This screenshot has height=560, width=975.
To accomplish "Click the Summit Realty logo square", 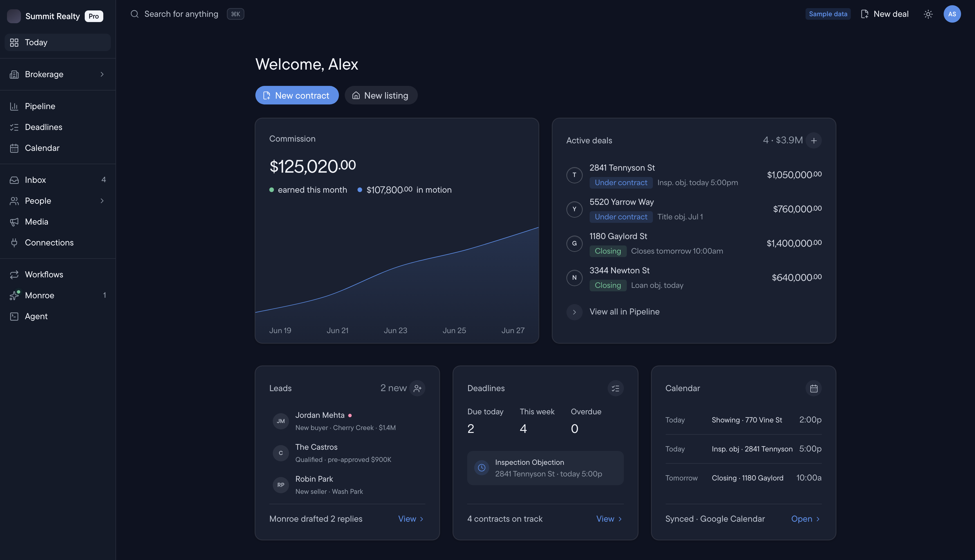I will pyautogui.click(x=14, y=16).
